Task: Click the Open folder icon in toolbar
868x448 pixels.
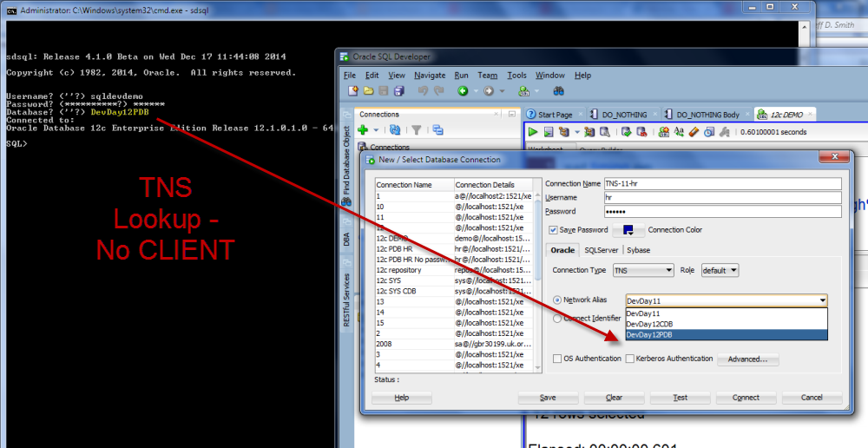Action: (x=368, y=91)
